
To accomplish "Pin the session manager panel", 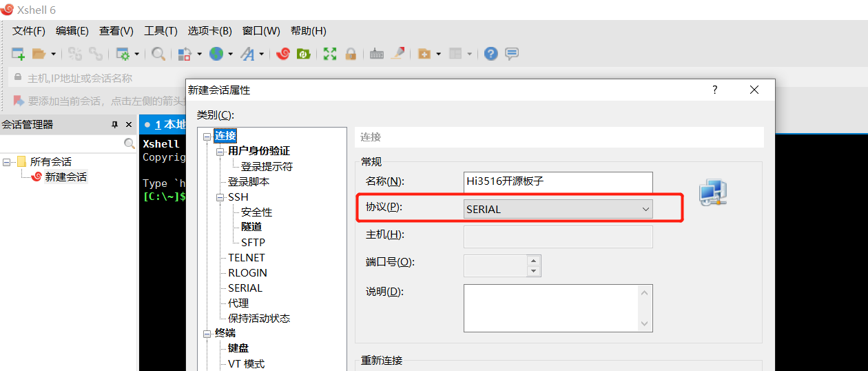I will click(x=114, y=125).
